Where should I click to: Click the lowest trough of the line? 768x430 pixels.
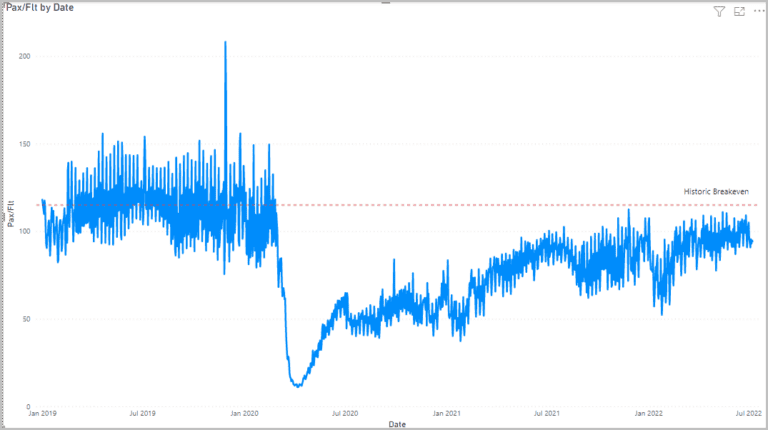298,385
